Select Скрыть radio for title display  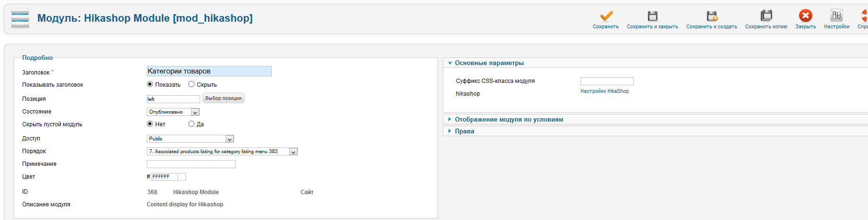click(191, 84)
